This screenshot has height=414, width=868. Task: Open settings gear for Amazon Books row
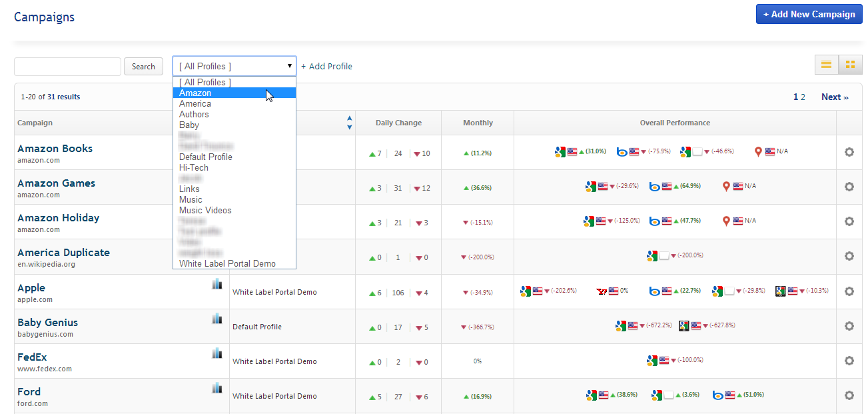[x=849, y=152]
